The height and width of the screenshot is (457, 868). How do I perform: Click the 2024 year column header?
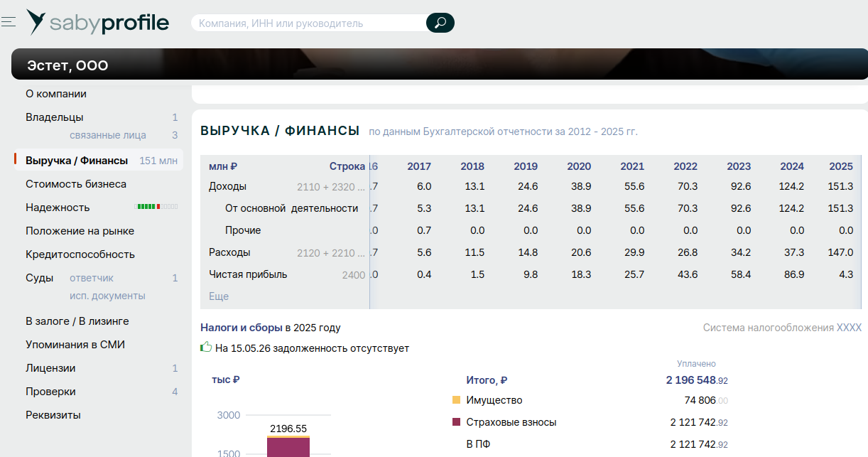(x=792, y=166)
